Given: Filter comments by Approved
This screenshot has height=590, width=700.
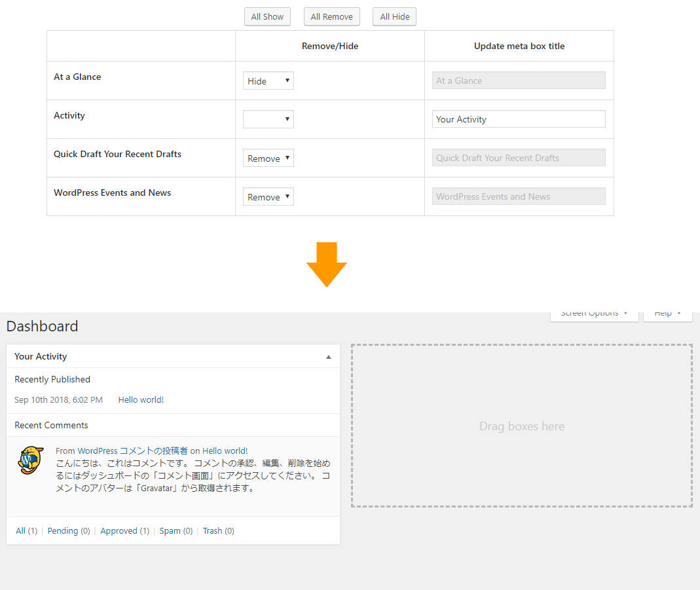Looking at the screenshot, I should pyautogui.click(x=119, y=530).
